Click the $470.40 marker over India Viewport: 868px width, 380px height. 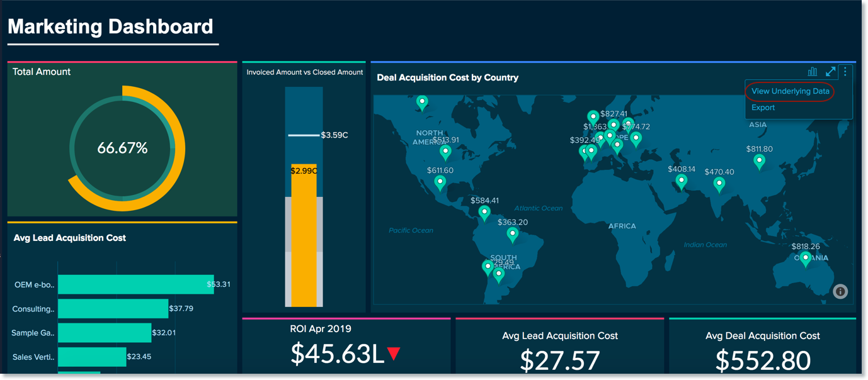tap(718, 184)
